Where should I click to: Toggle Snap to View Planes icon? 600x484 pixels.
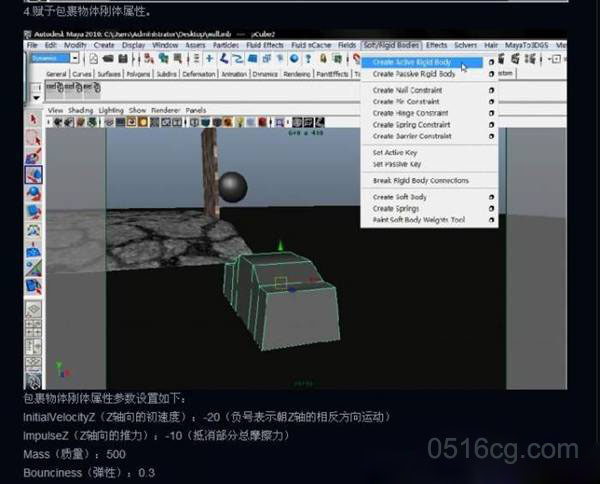[x=252, y=59]
